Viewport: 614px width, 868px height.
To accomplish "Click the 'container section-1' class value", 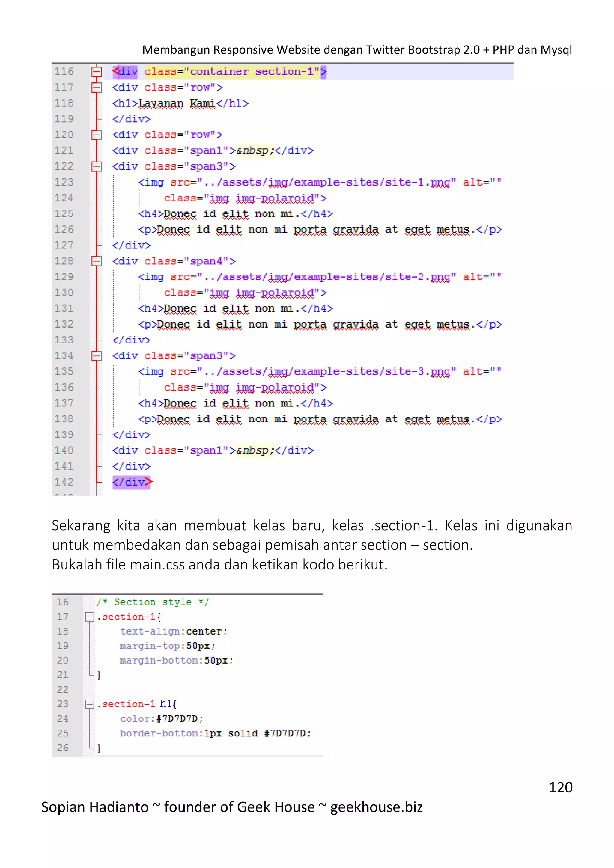I will tap(252, 71).
